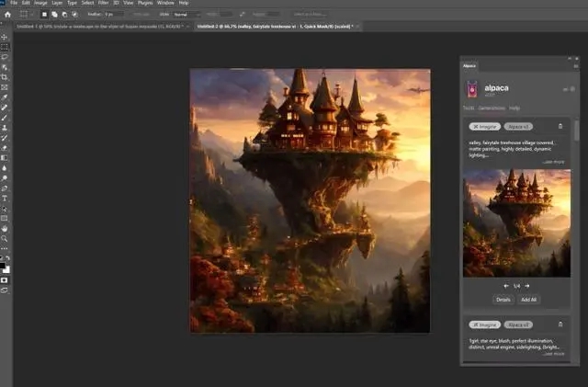Select the Rectangular Marquee tool in the left toolbar
The height and width of the screenshot is (387, 588).
pos(4,47)
